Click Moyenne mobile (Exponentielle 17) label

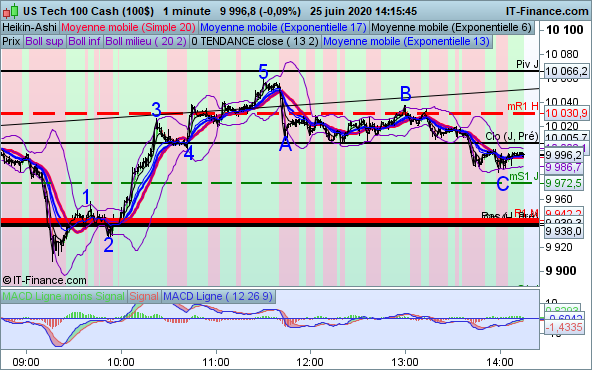[x=283, y=28]
